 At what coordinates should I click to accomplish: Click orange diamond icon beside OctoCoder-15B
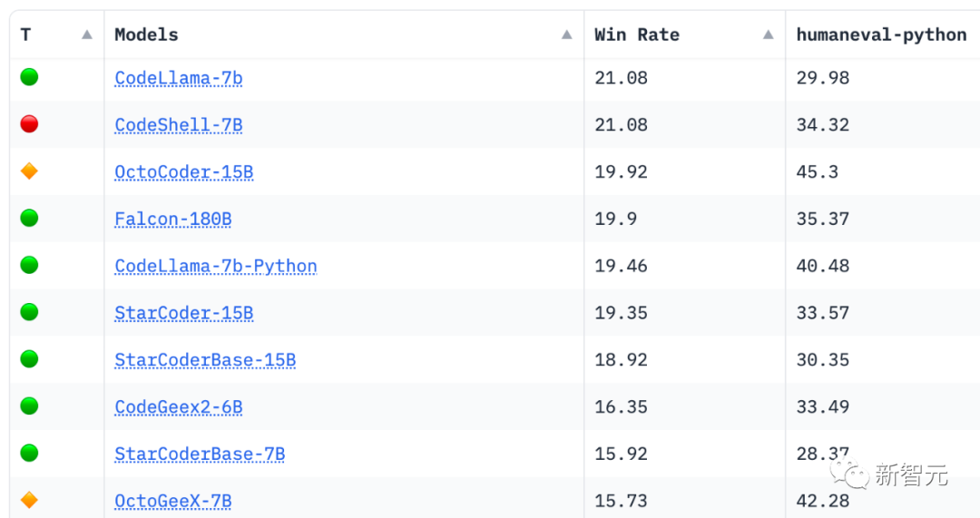click(x=29, y=171)
